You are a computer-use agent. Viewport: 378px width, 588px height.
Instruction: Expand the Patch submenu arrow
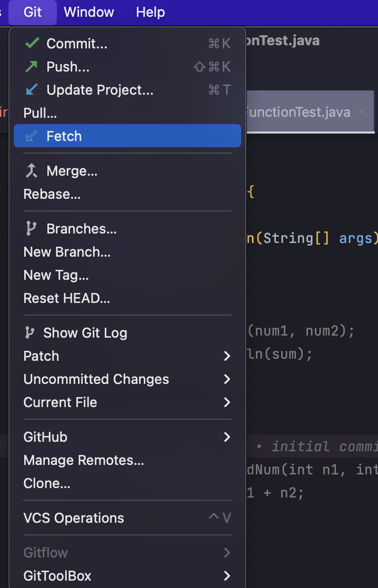pos(227,356)
